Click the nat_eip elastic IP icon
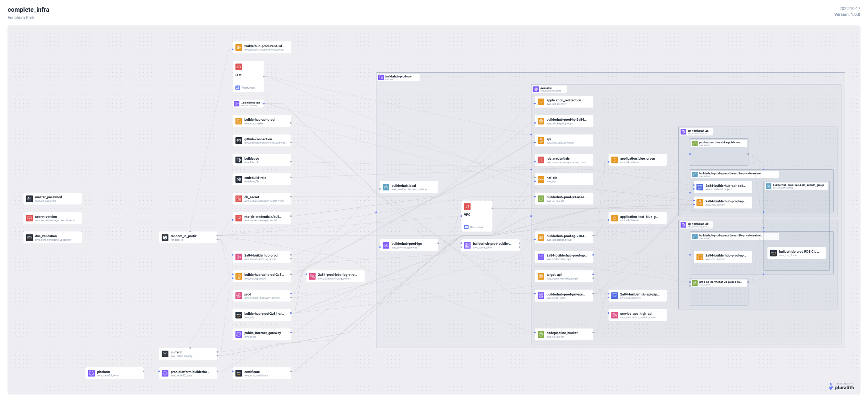This screenshot has height=402, width=868. [541, 179]
